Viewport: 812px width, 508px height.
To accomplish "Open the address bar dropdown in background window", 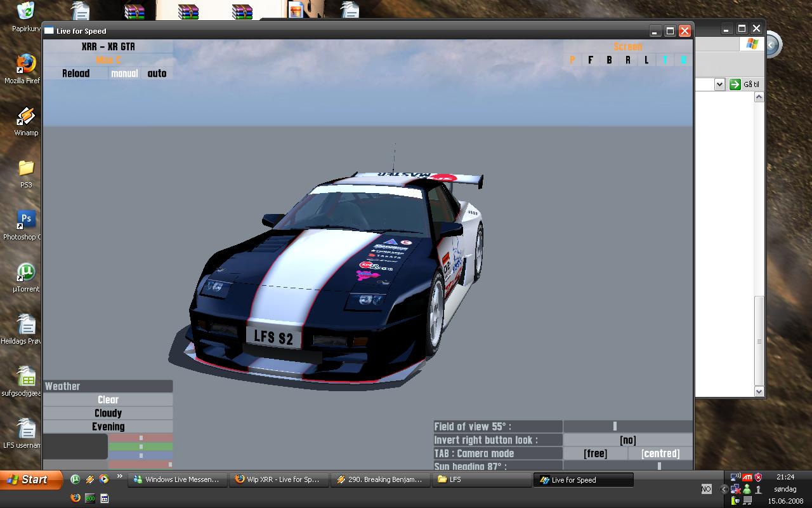I will click(x=719, y=84).
